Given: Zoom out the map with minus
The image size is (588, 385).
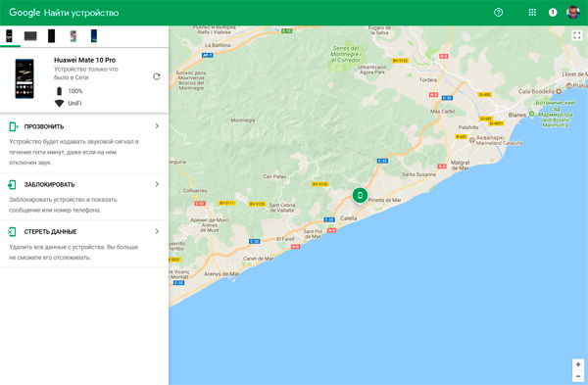Looking at the screenshot, I should (x=578, y=376).
